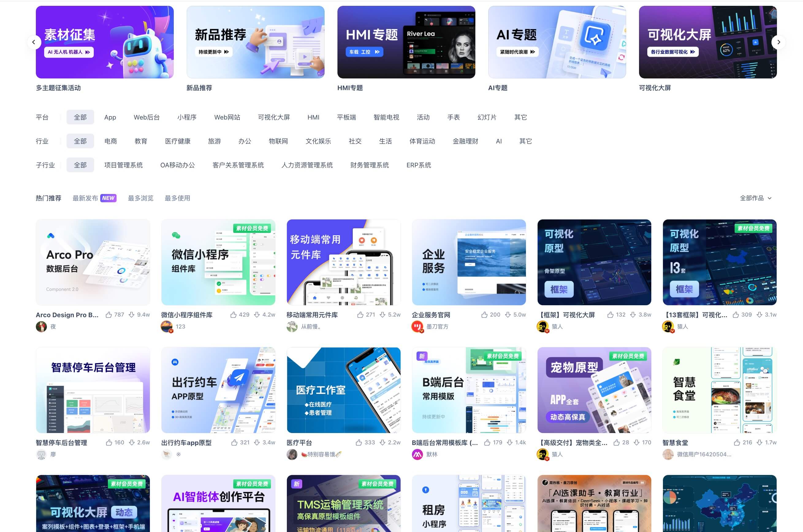Switch to 最多浏览 sorting tab
Viewport: 803px width, 532px height.
(x=140, y=198)
